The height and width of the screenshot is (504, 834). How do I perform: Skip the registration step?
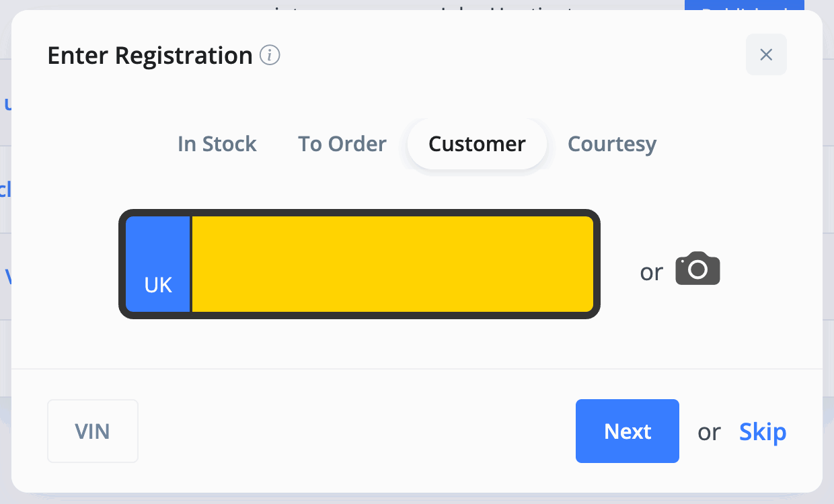point(763,431)
